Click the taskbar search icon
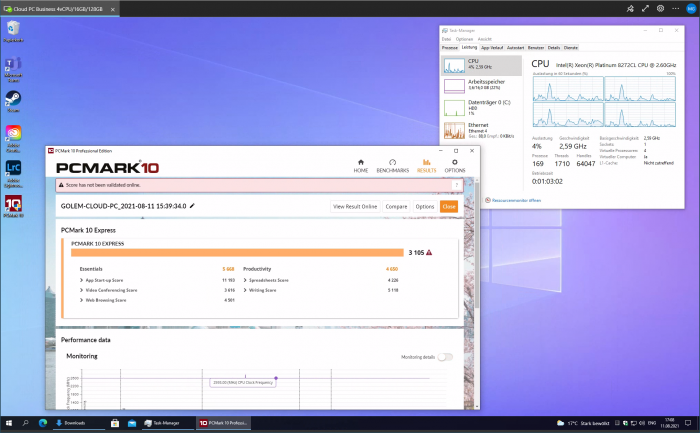 [x=25, y=423]
